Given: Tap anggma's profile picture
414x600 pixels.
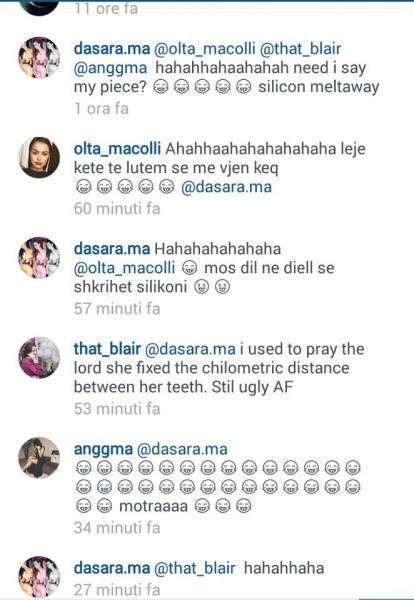Looking at the screenshot, I should (x=39, y=458).
